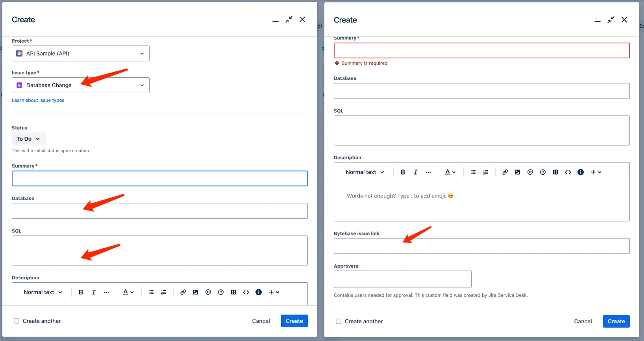Viewport: 644px width, 341px height.
Task: Click SQL text area in left dialog
Action: click(x=160, y=251)
